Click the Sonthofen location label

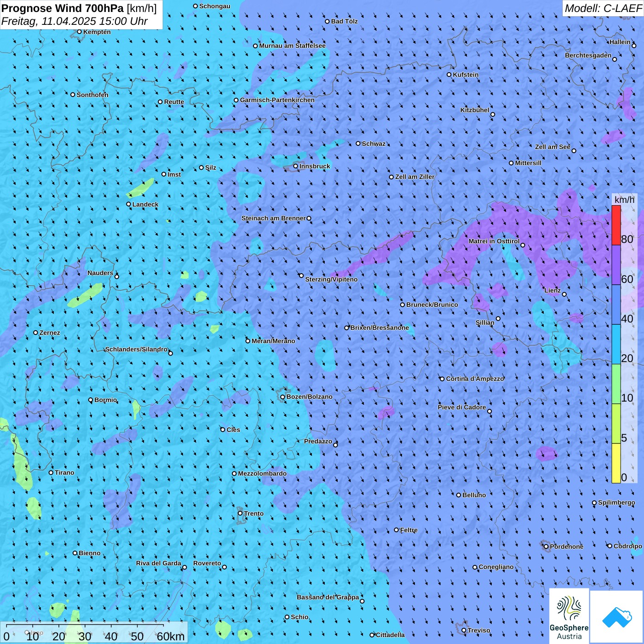click(92, 95)
